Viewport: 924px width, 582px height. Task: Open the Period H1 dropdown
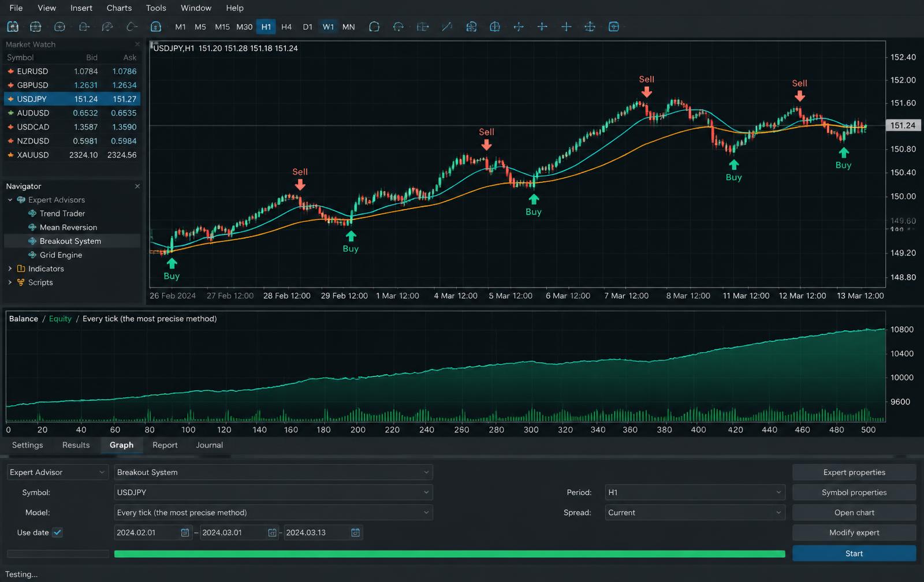(x=695, y=493)
